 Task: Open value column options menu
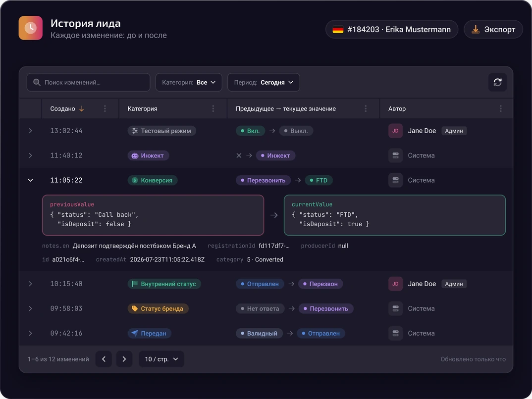click(366, 109)
